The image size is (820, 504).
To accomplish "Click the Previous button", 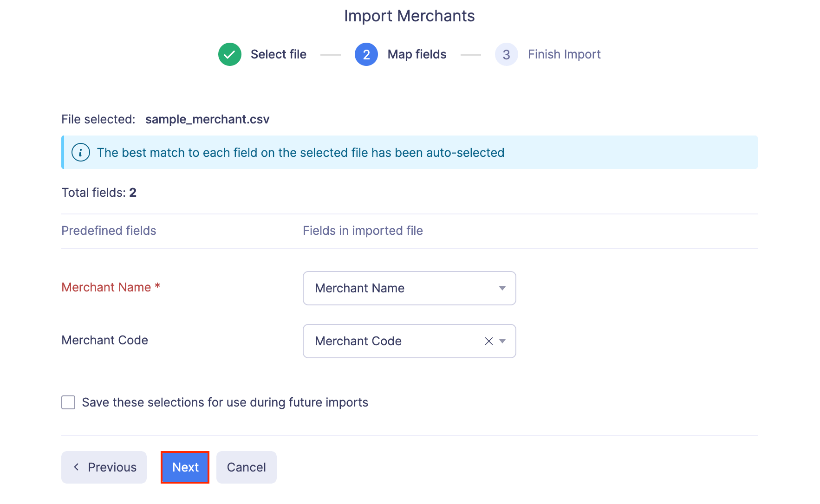I will tap(104, 467).
